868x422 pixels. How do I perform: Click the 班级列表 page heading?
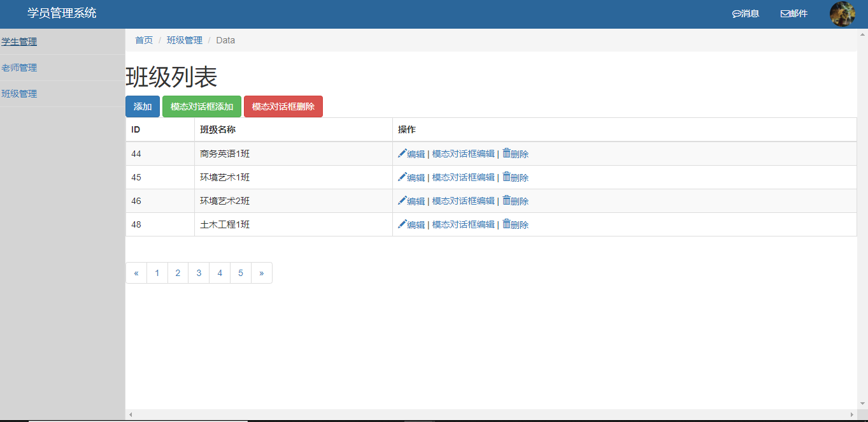click(x=171, y=77)
